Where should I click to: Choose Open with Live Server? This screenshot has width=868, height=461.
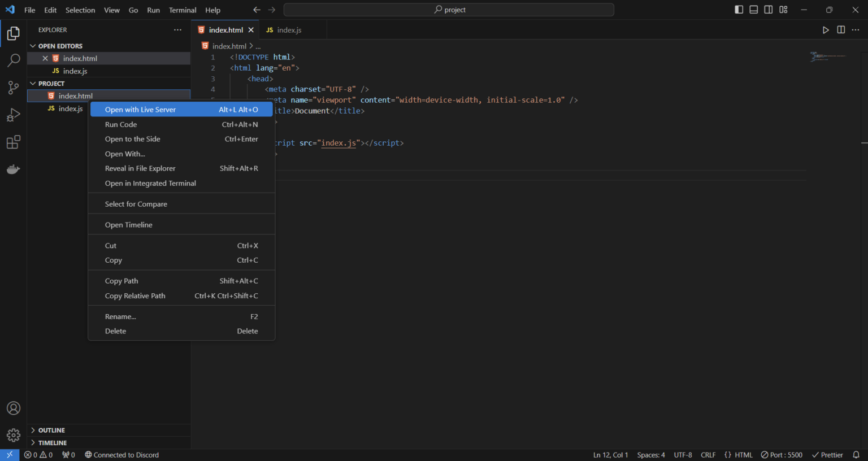coord(140,110)
